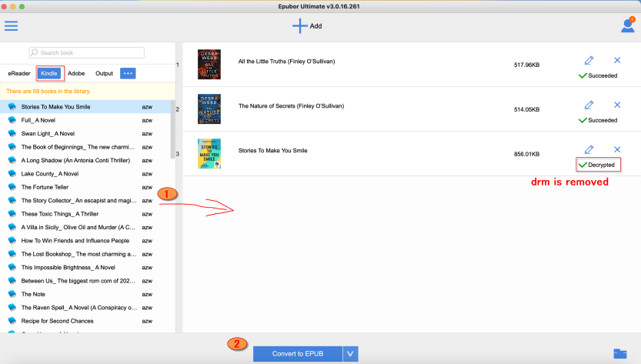
Task: Click The Nature of Secrets title text
Action: [291, 106]
